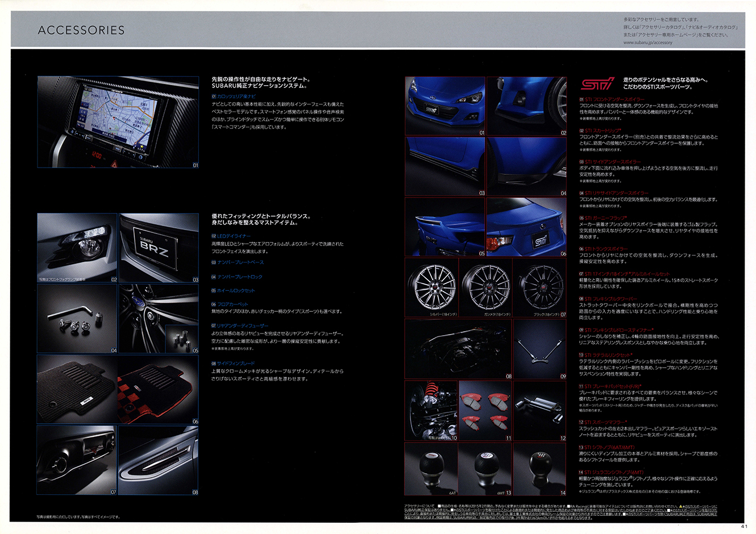The image size is (756, 534).
Task: Open STI photo 01 of the front bumper
Action: click(x=445, y=106)
